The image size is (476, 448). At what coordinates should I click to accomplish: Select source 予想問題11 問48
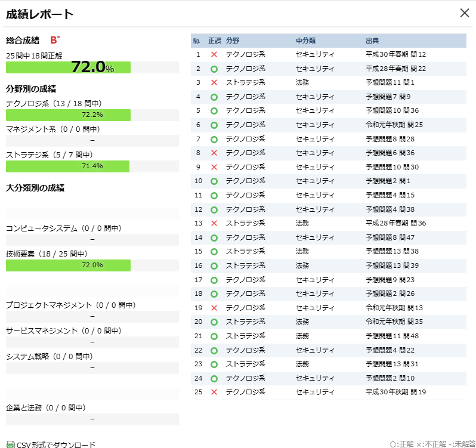[392, 336]
